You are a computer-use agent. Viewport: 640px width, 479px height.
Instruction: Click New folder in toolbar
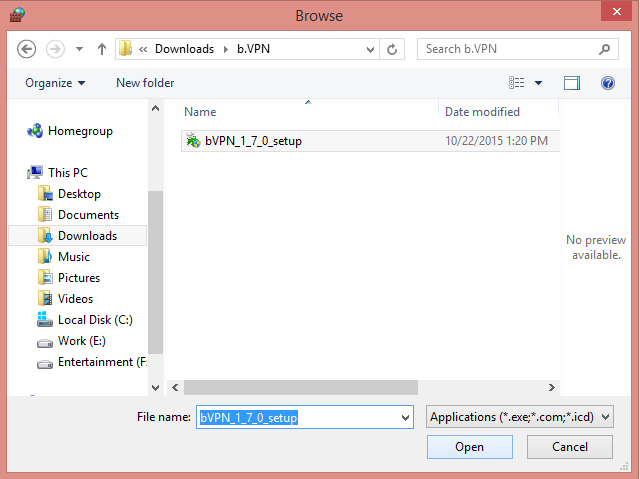tap(145, 83)
